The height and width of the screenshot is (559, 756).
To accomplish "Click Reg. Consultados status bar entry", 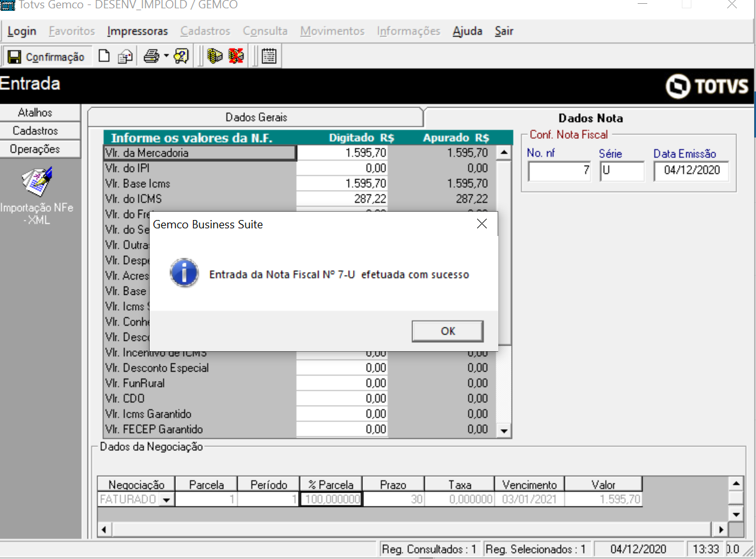I will pyautogui.click(x=429, y=549).
